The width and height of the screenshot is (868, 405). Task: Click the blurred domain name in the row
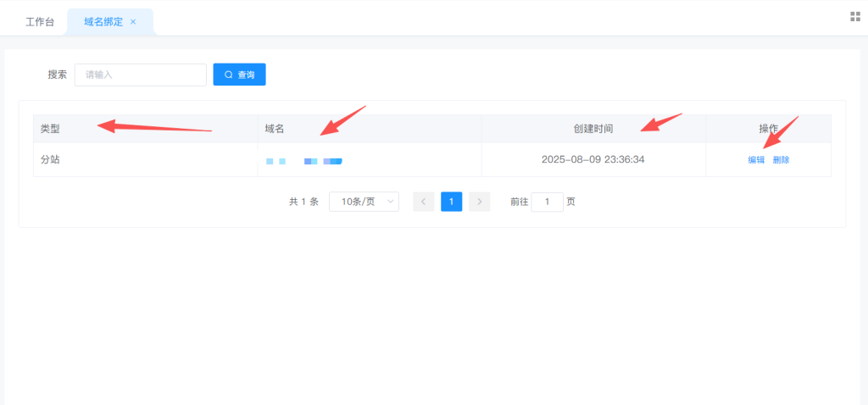point(303,160)
